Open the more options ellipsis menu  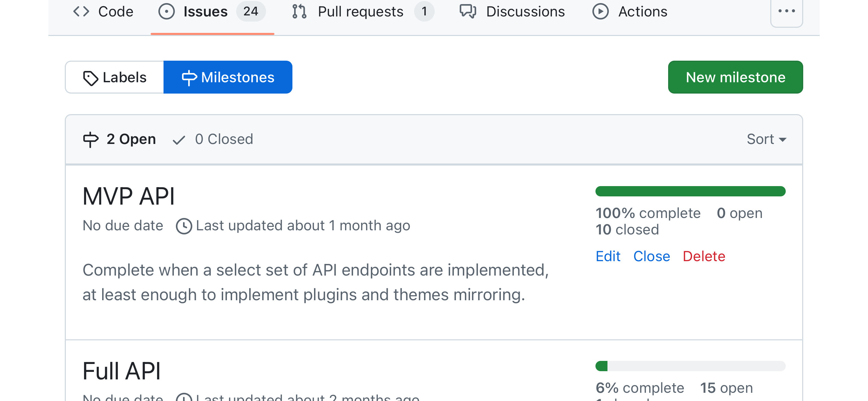[787, 11]
